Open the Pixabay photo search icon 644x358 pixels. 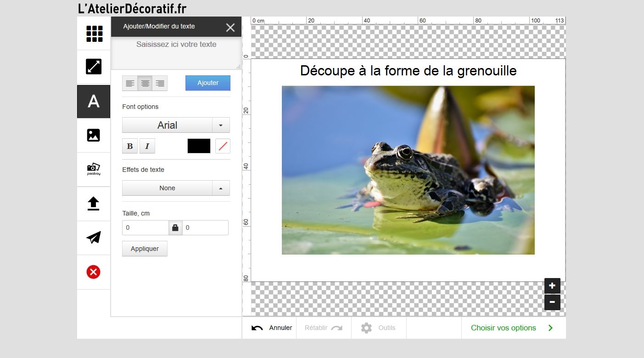[94, 169]
